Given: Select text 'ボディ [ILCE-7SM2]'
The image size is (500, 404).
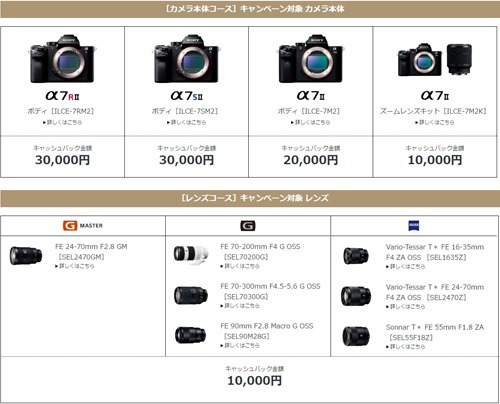Looking at the screenshot, I should [x=185, y=111].
